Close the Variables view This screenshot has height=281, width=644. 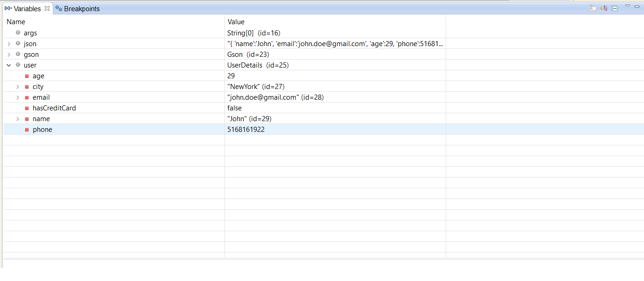coord(47,8)
